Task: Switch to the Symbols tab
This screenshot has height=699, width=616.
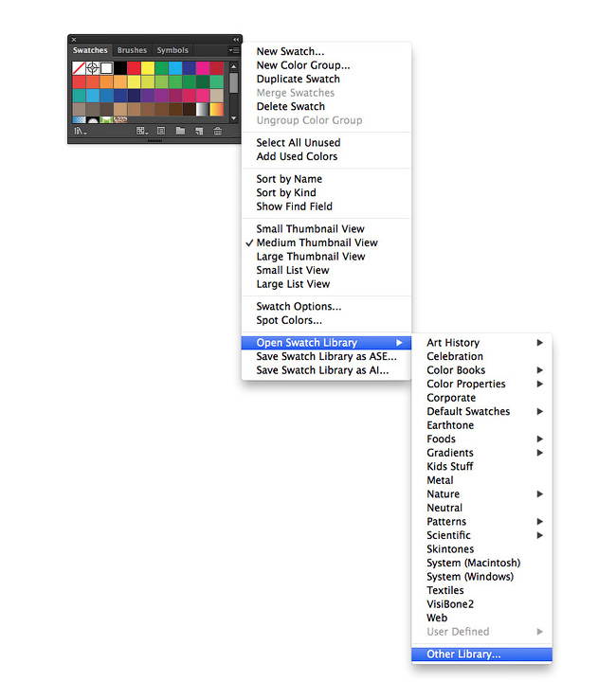Action: [172, 50]
